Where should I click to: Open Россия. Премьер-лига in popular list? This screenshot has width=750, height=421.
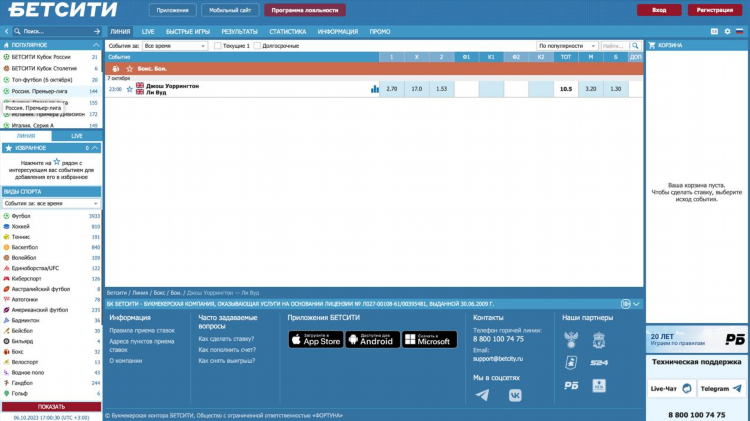pyautogui.click(x=51, y=91)
